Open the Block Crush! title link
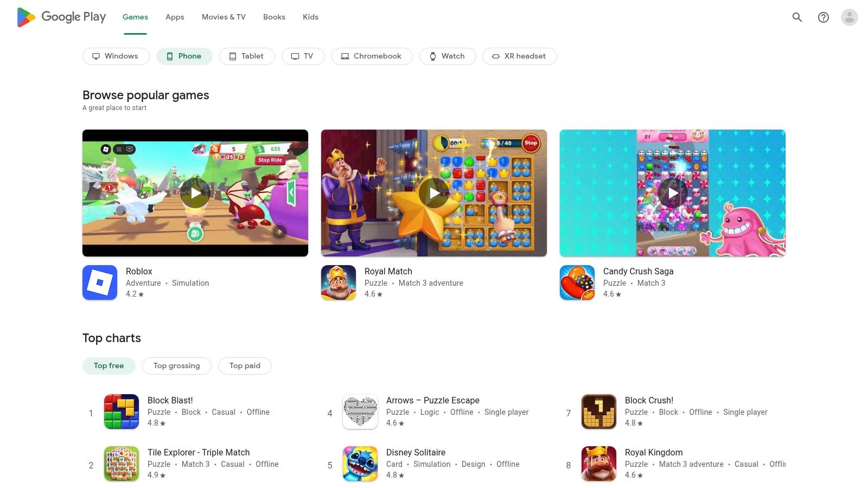The width and height of the screenshot is (868, 488). pyautogui.click(x=649, y=400)
